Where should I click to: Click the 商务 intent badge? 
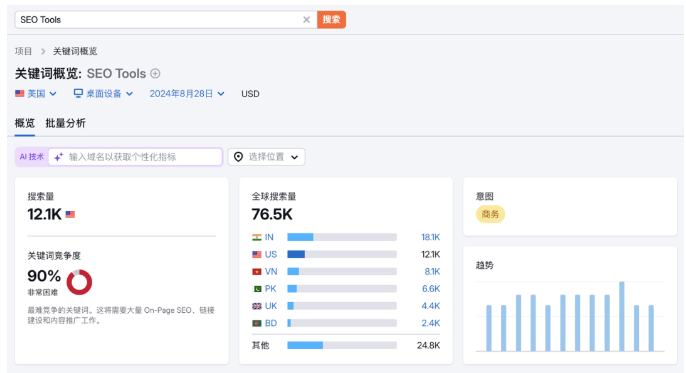490,214
